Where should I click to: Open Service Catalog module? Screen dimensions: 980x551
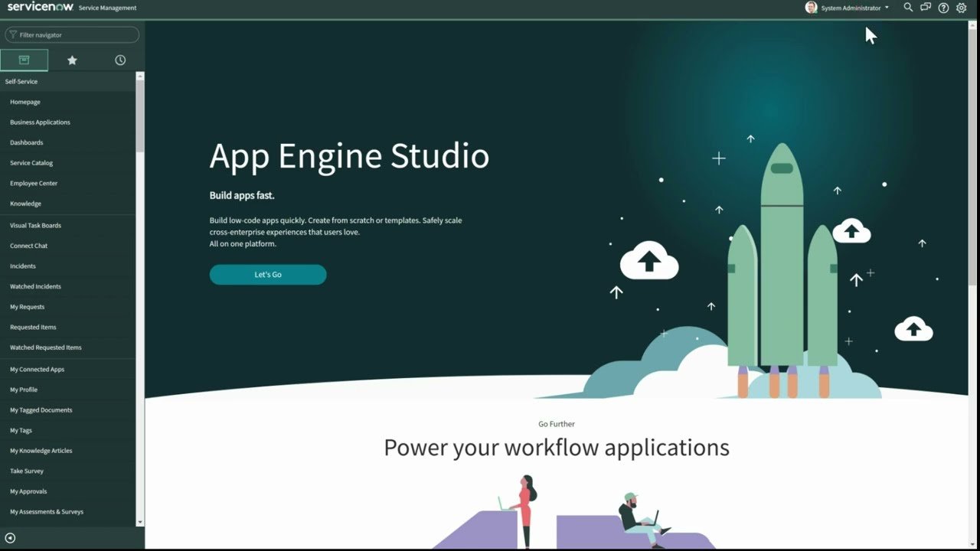(31, 163)
